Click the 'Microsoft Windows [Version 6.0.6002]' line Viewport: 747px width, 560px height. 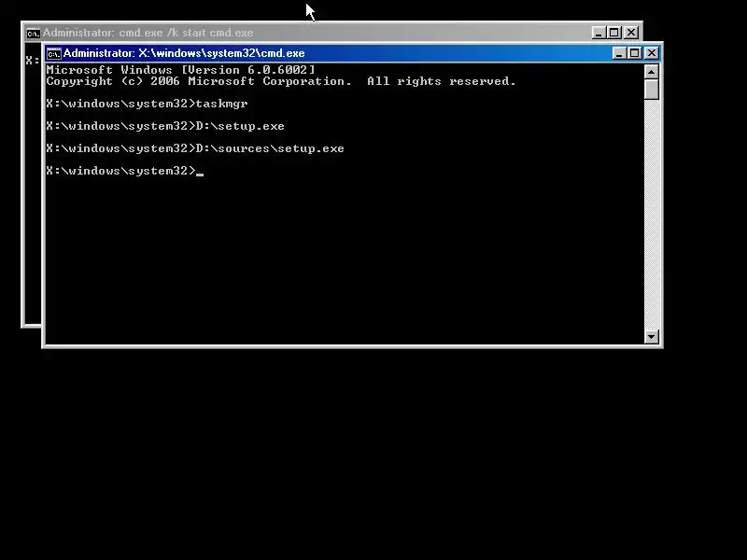pos(180,70)
